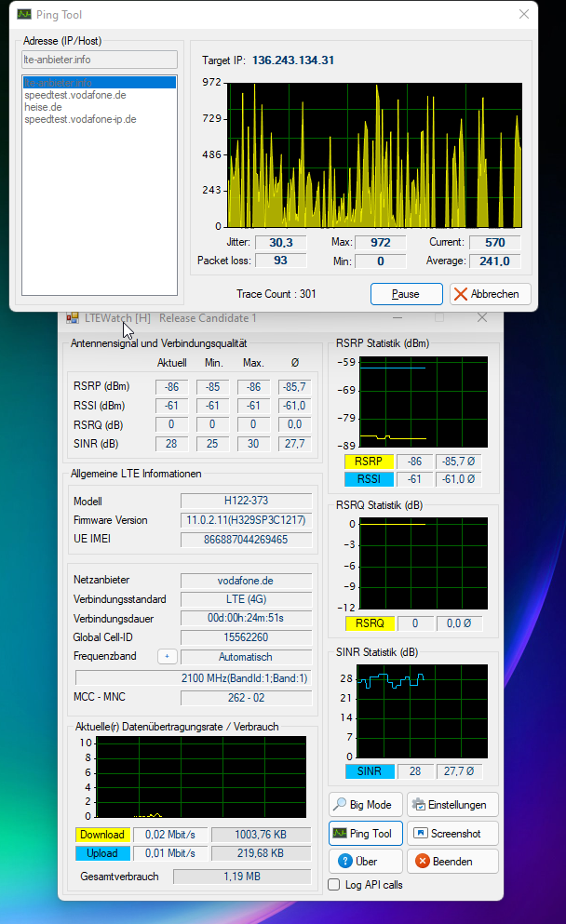
Task: Click the Adresse IP/Host input field
Action: [x=100, y=60]
